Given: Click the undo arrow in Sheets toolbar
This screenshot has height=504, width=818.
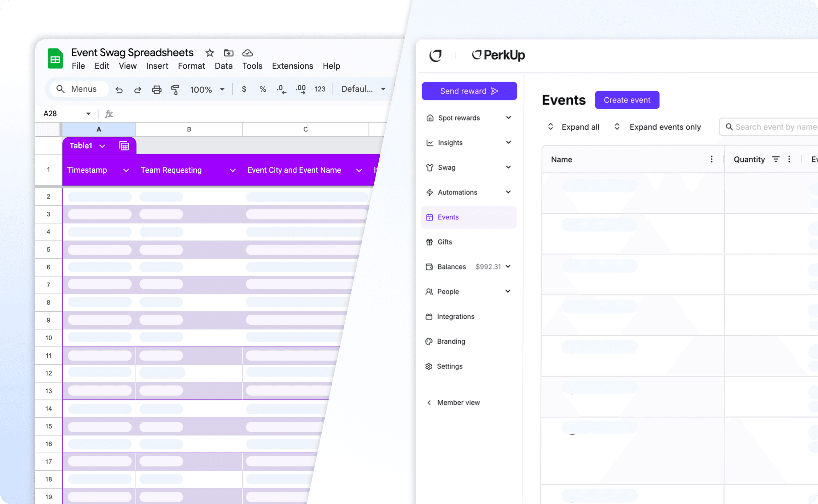Looking at the screenshot, I should [x=119, y=89].
